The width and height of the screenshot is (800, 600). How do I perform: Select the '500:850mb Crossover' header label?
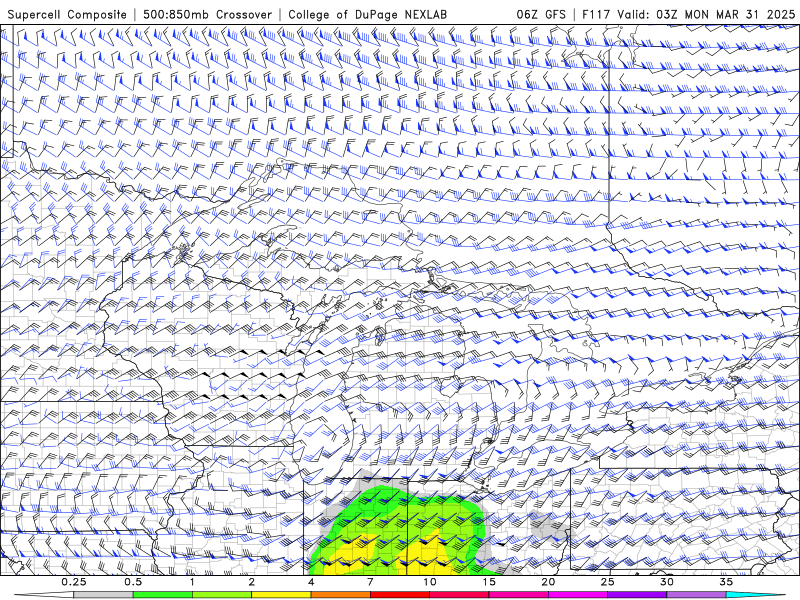(208, 14)
